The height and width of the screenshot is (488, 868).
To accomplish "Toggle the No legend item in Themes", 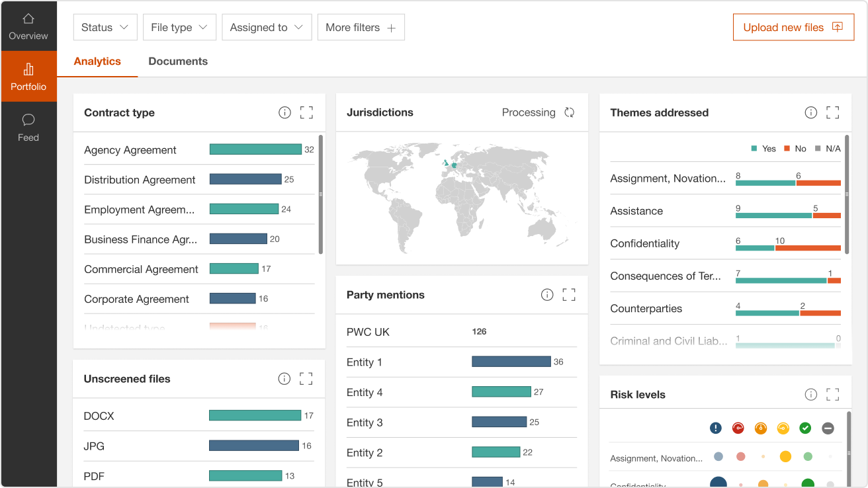I will [795, 149].
